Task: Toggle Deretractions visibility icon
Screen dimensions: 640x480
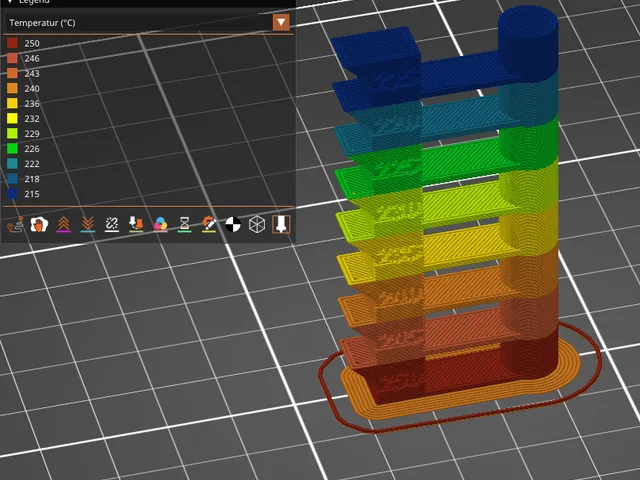Action: [88, 224]
